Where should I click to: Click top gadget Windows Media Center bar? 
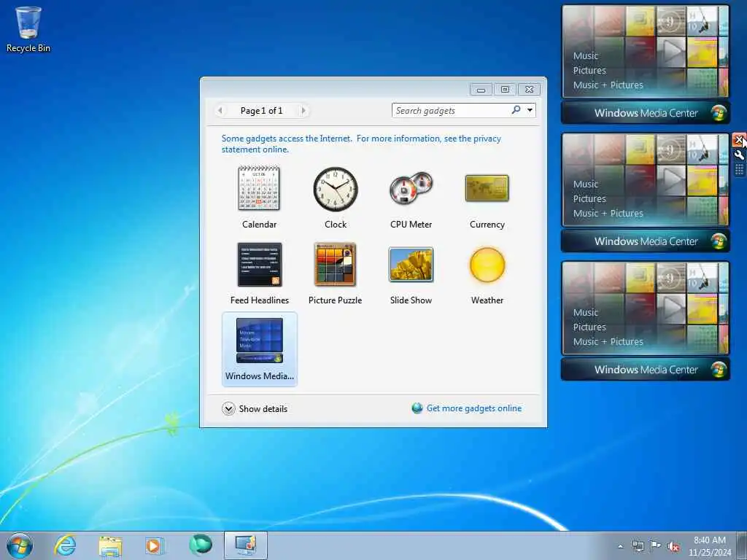pyautogui.click(x=646, y=113)
